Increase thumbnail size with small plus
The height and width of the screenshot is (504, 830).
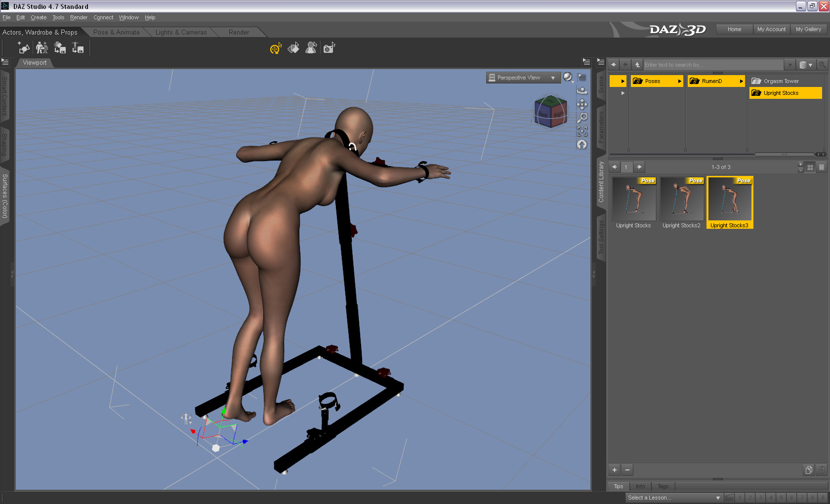(x=800, y=164)
